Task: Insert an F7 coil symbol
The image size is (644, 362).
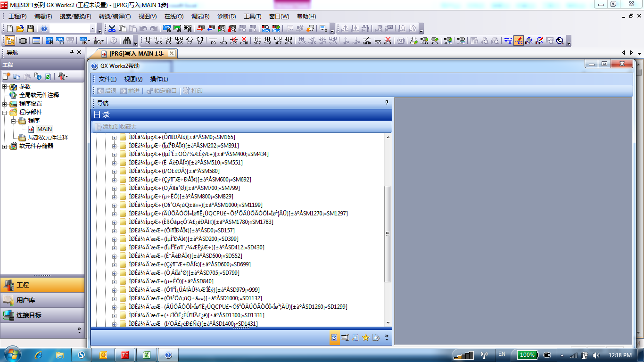Action: coord(190,41)
